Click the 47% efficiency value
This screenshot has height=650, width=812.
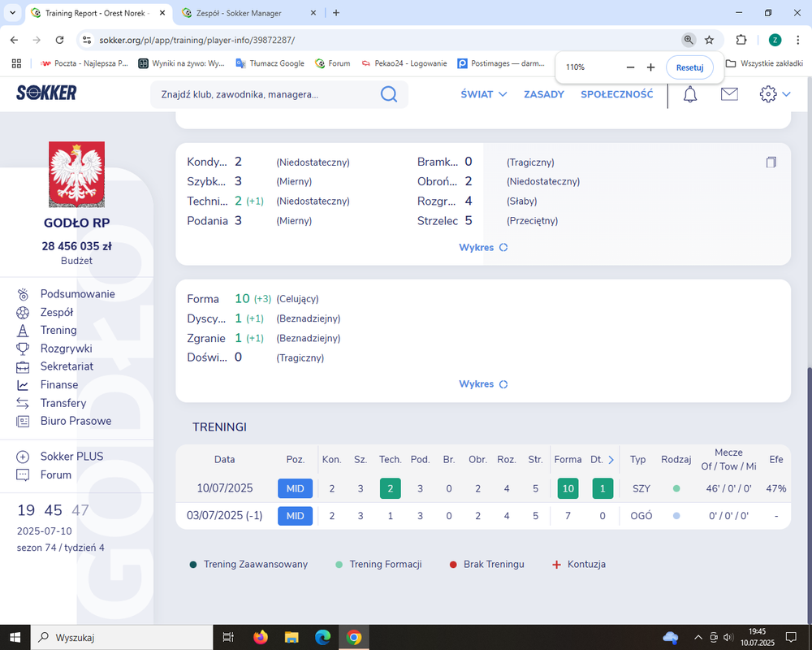click(x=775, y=488)
